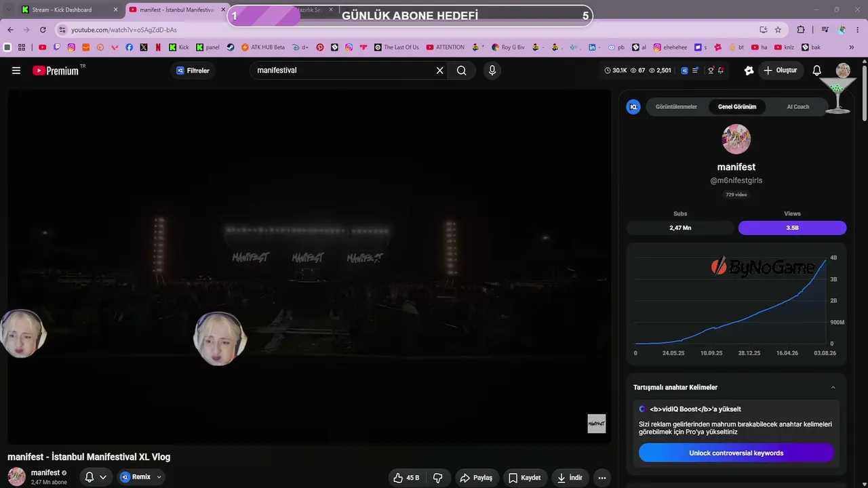Like the video (45 B)
The image size is (868, 488).
click(406, 478)
